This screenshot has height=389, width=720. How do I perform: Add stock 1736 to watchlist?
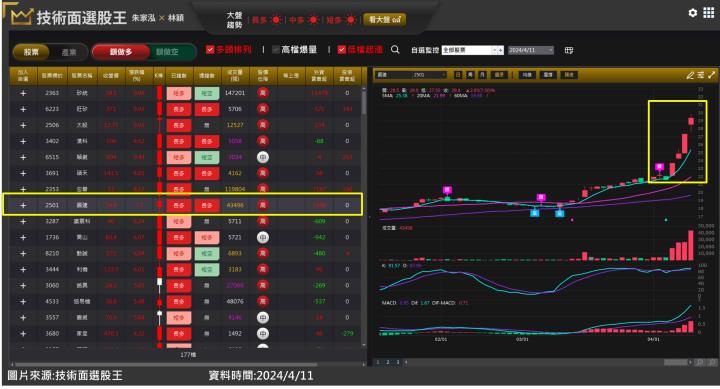click(23, 237)
